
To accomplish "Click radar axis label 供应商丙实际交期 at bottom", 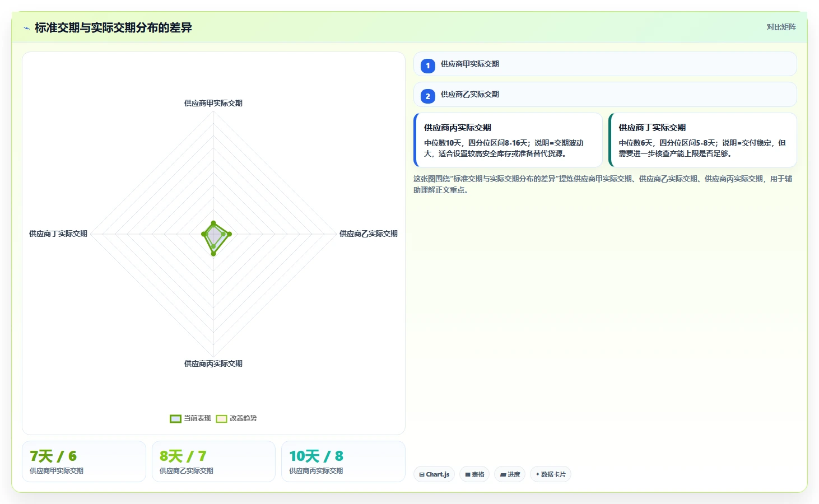I will pyautogui.click(x=213, y=363).
